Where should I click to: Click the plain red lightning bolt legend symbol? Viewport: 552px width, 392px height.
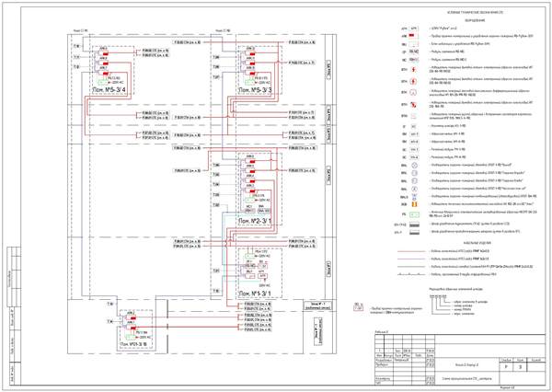click(414, 70)
